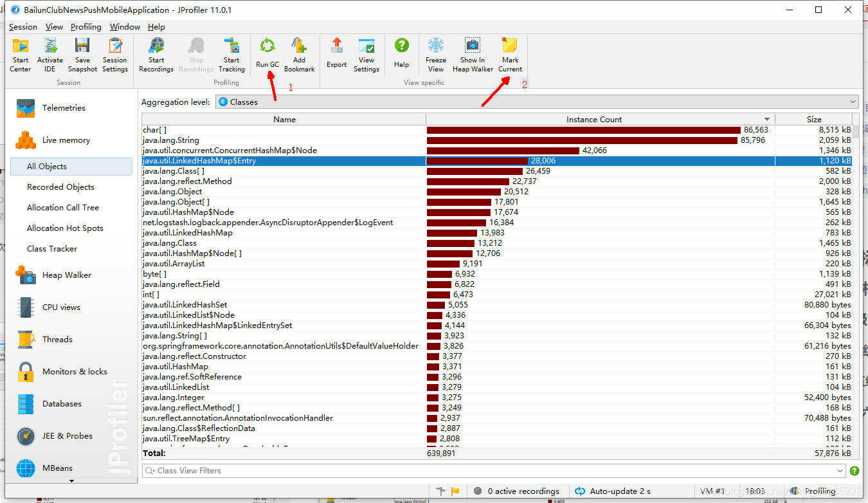Open the Aggregation level Classes dropdown

[536, 102]
